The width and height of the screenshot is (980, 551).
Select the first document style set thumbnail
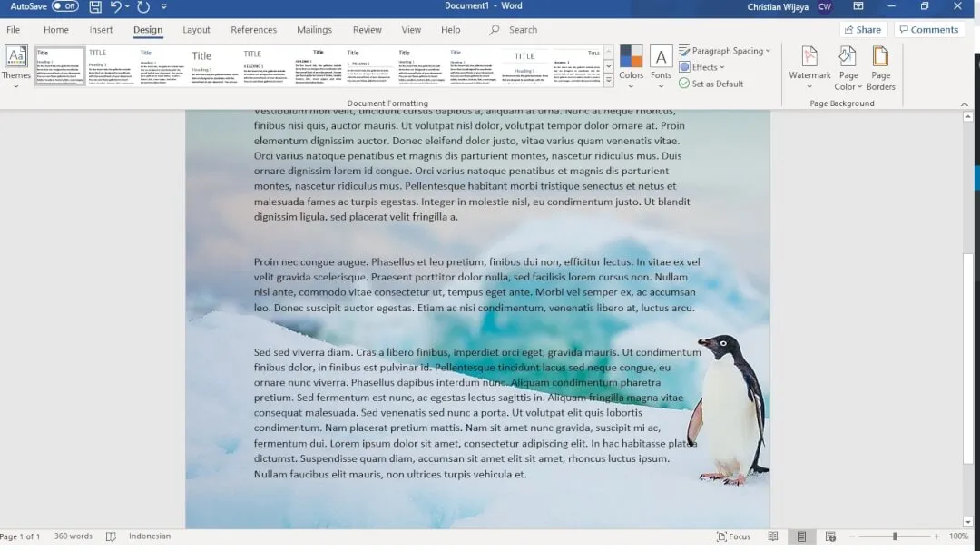point(59,65)
